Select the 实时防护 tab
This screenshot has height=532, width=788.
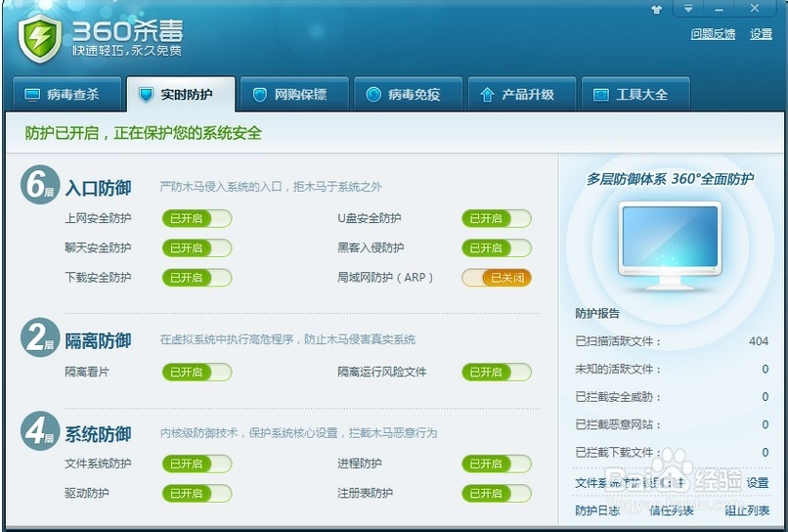pos(181,94)
